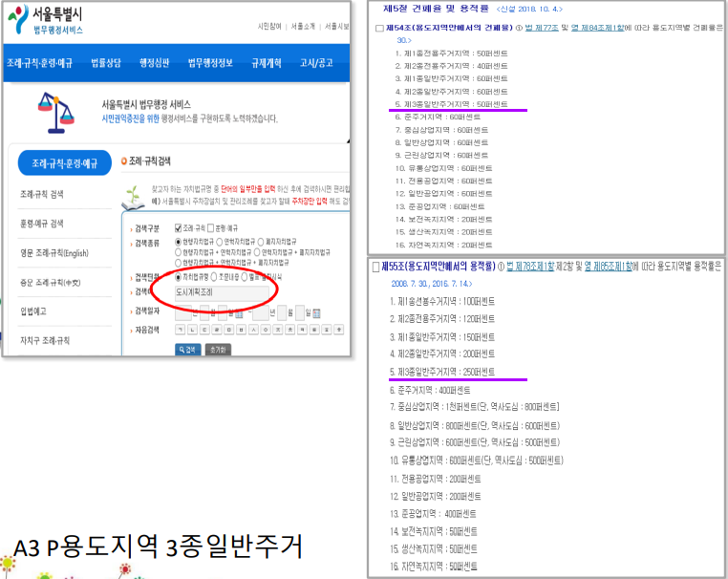Select 현행 + 연혁 + 폐지자치법규 radio option
Viewport: 728px width, 579px height.
178,263
